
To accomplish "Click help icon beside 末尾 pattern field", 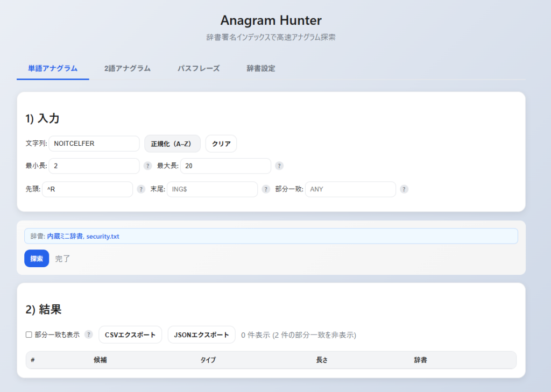I will (266, 189).
